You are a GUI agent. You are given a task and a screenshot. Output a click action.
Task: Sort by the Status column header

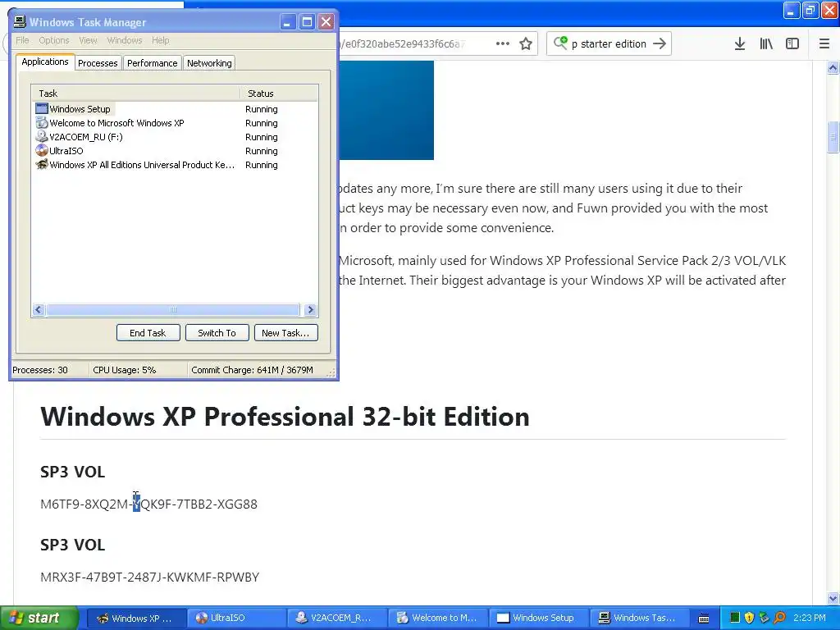279,94
